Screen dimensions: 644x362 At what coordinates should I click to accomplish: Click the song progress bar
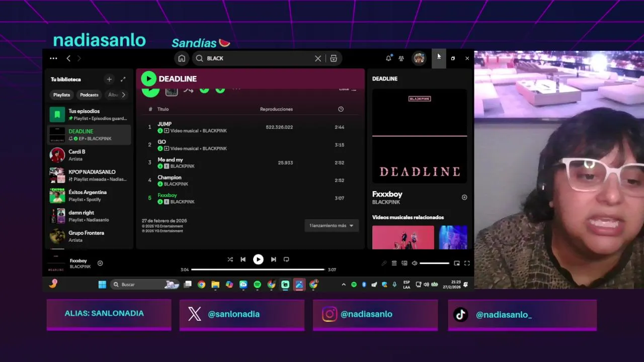coord(258,269)
